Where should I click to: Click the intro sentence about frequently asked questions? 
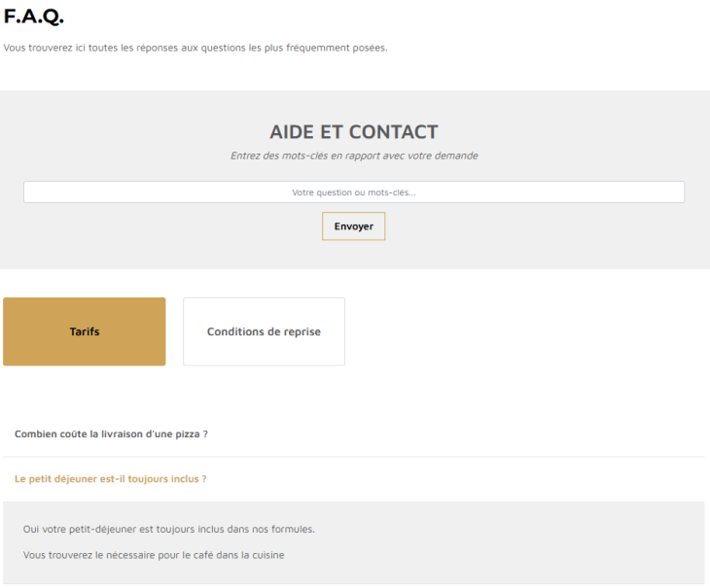(195, 48)
